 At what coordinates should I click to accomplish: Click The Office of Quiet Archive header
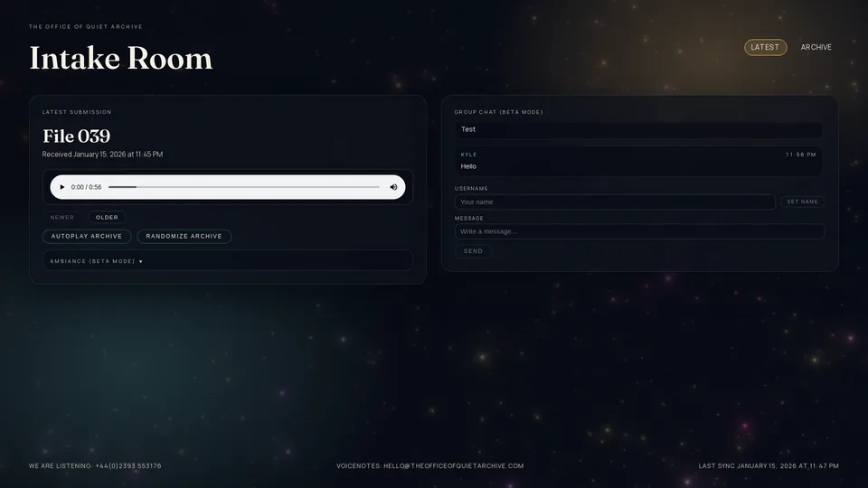[x=86, y=26]
